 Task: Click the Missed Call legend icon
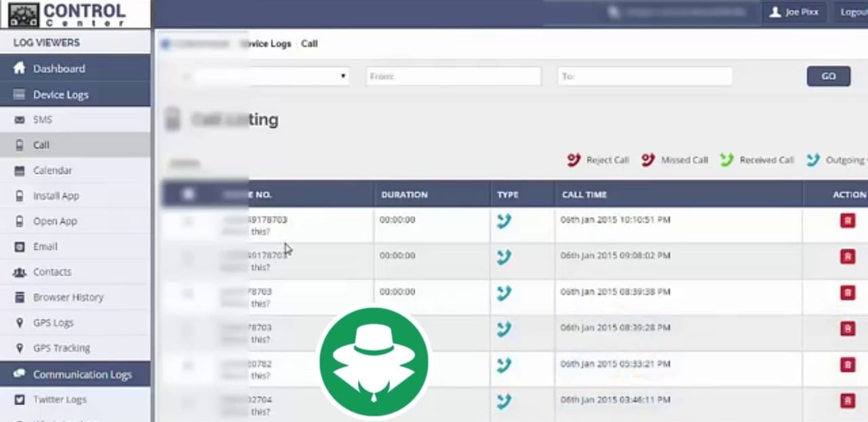[x=648, y=160]
